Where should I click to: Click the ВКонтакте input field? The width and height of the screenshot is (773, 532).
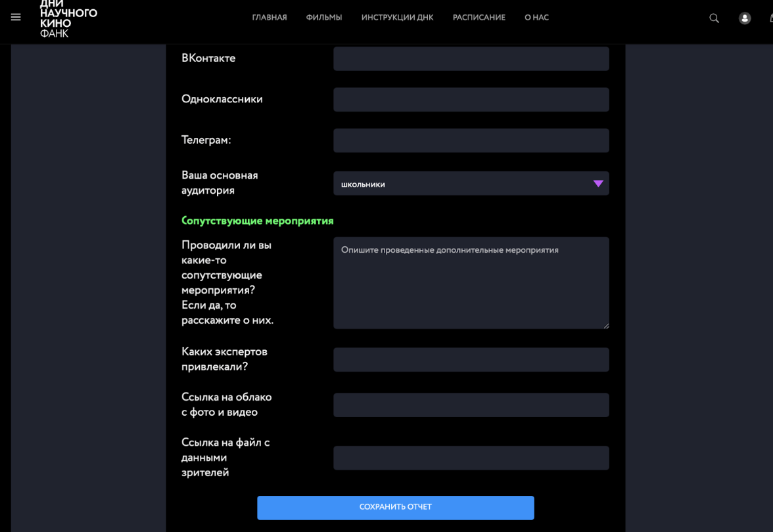(471, 58)
